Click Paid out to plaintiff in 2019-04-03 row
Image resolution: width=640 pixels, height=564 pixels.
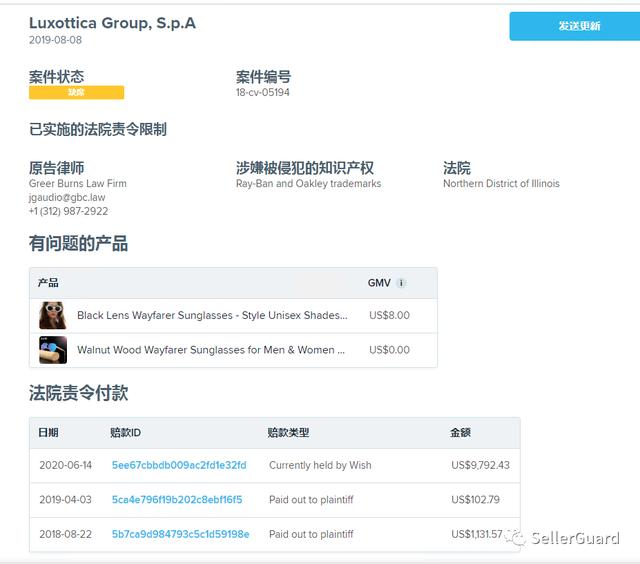pyautogui.click(x=311, y=500)
